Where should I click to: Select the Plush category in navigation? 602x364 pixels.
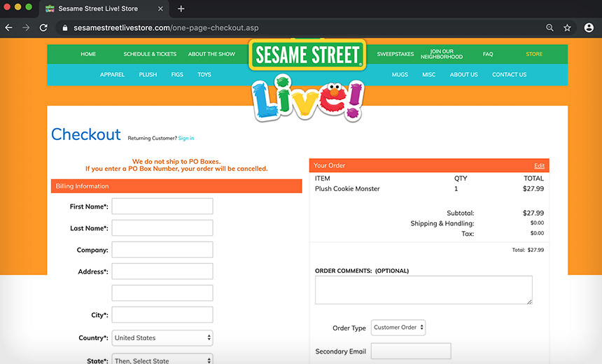coord(148,75)
